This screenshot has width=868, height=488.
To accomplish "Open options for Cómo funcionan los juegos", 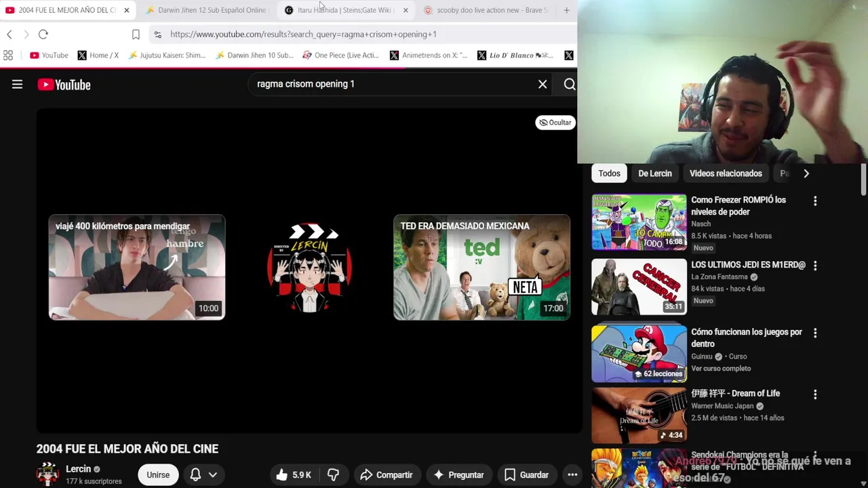I will click(x=815, y=333).
